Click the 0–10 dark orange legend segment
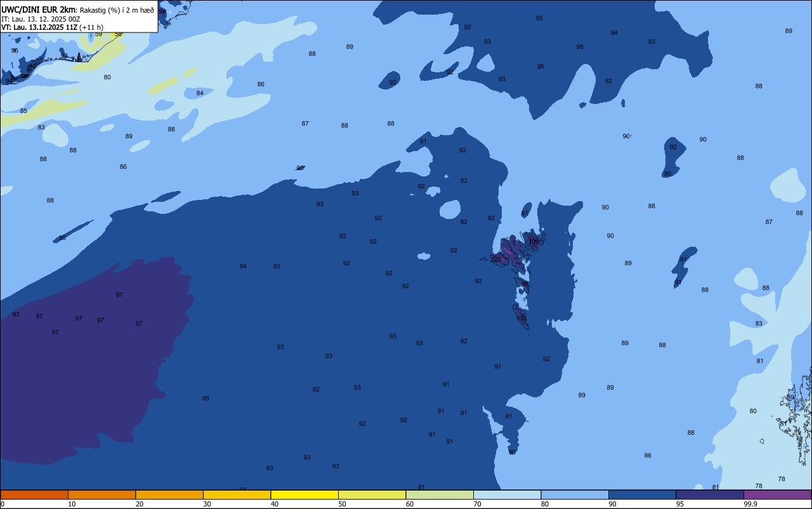The height and width of the screenshot is (509, 812). [x=34, y=494]
